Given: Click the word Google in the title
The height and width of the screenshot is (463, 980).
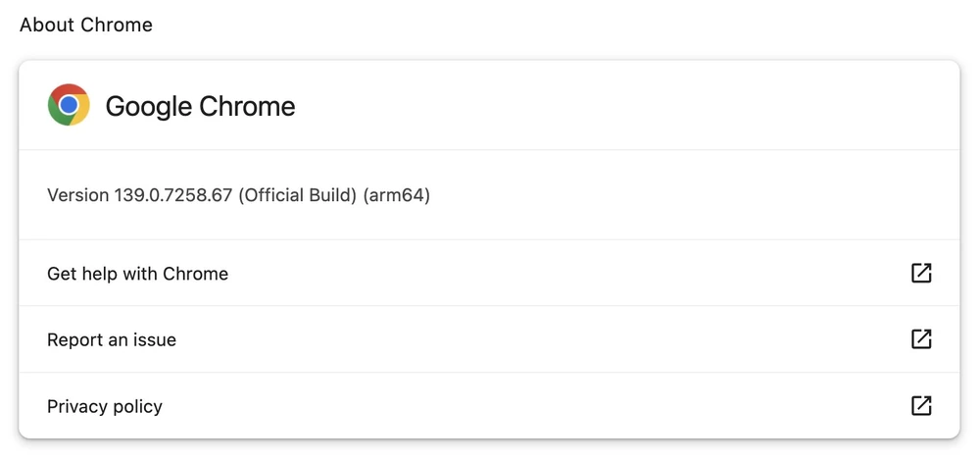Looking at the screenshot, I should (x=148, y=106).
